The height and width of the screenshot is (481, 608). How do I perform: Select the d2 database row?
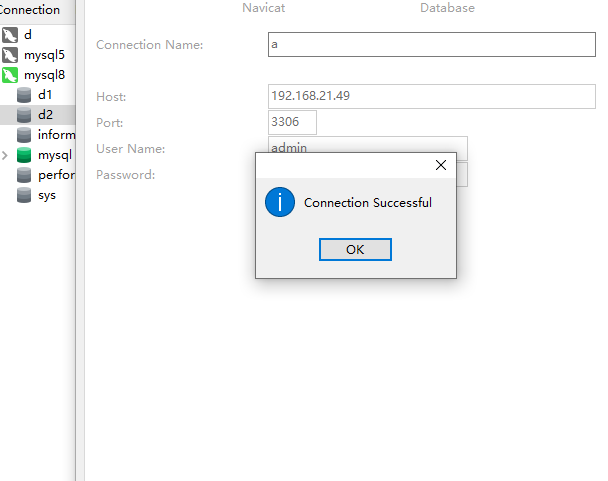38,115
